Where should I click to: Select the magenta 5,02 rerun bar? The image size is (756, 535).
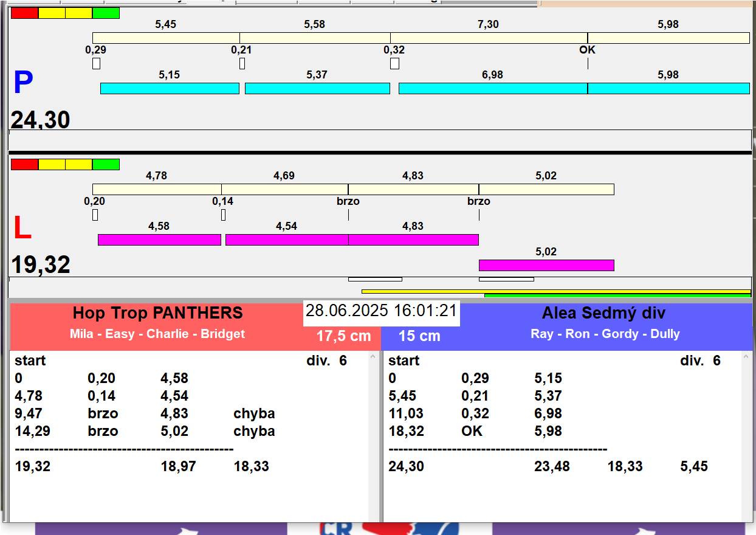coord(546,265)
